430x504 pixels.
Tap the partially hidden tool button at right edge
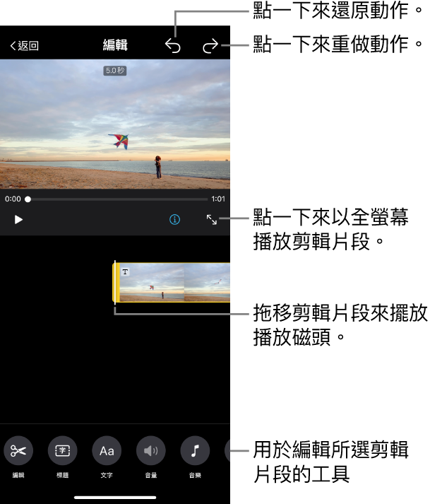pyautogui.click(x=227, y=451)
